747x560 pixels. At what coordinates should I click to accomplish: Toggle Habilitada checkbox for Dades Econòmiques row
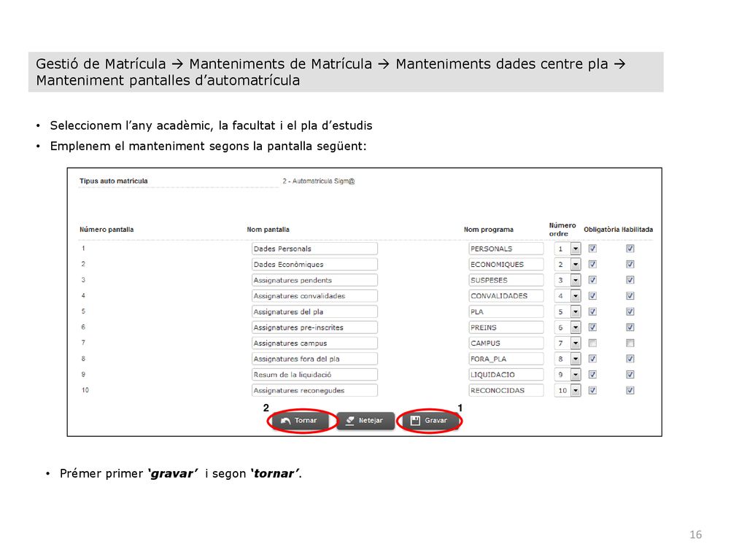click(630, 264)
